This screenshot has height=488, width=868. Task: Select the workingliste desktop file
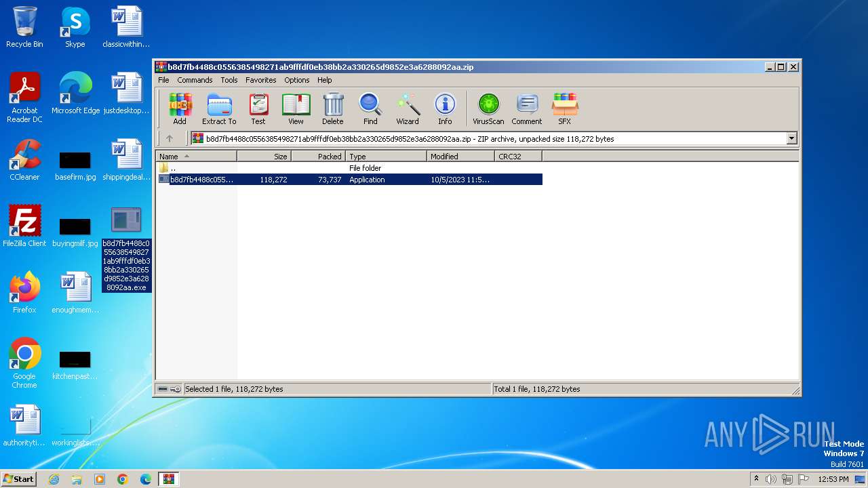click(75, 430)
